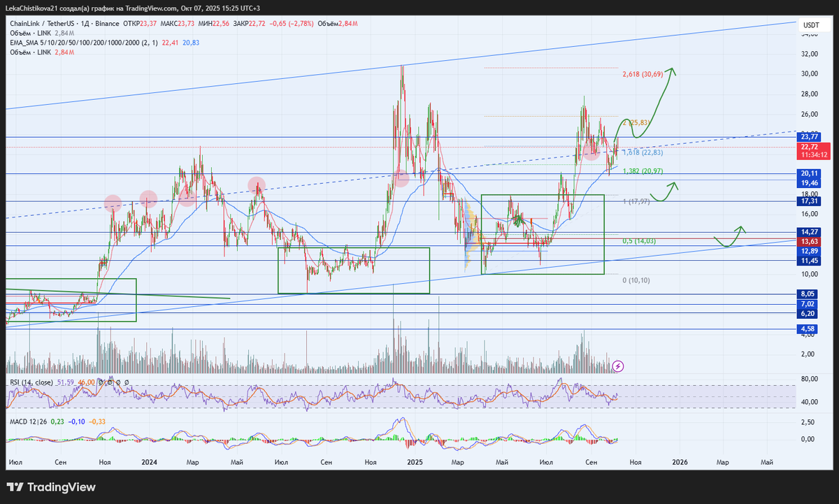The image size is (839, 504).
Task: Select the RSI (14, close) indicator legend
Action: (x=30, y=382)
